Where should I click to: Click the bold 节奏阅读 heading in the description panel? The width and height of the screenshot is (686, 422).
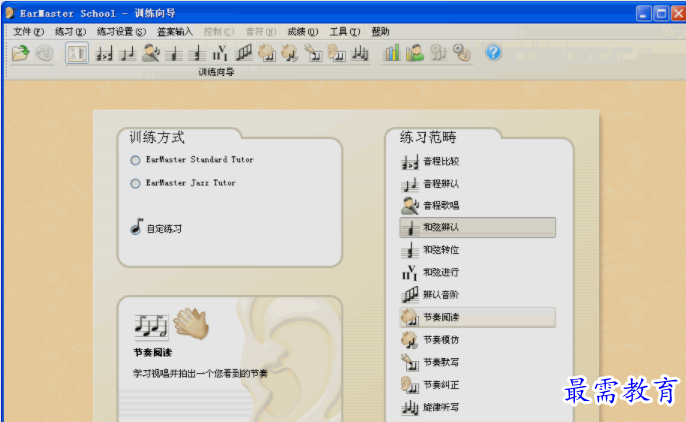coord(152,352)
